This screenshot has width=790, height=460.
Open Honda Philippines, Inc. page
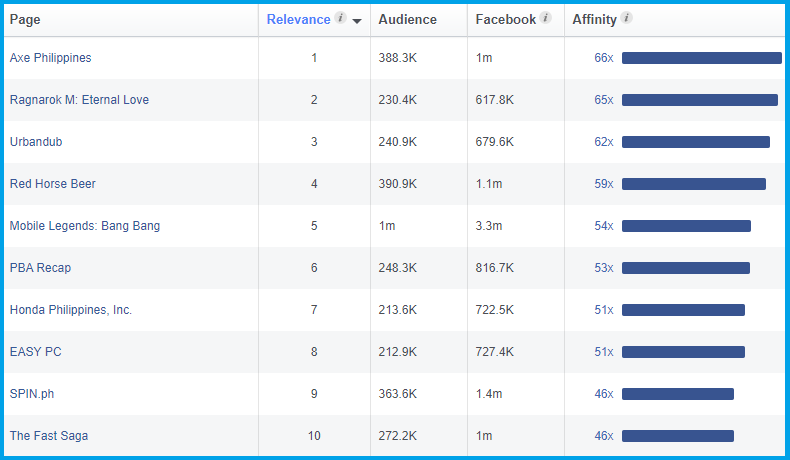(x=71, y=310)
